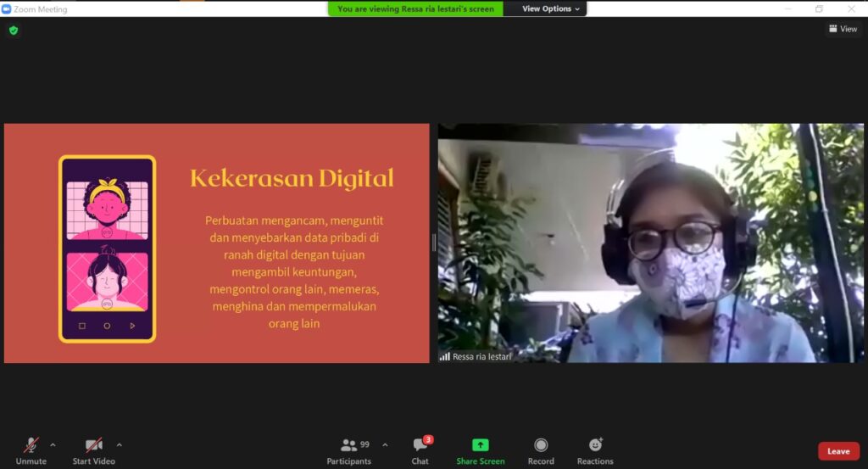Change layout with the View button

click(x=843, y=29)
